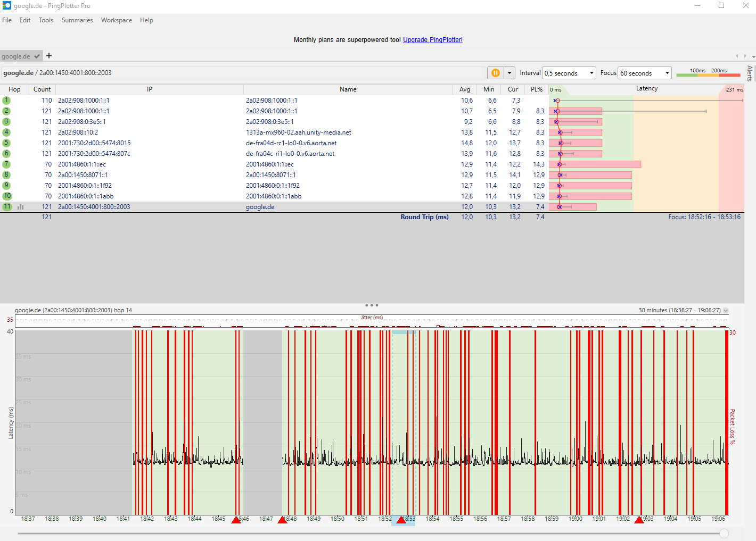
Task: Select the google.de name in hop 11
Action: click(260, 207)
